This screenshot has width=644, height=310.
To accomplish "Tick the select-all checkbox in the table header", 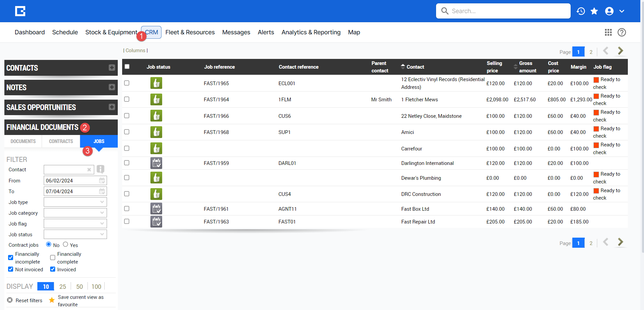I will click(x=127, y=66).
